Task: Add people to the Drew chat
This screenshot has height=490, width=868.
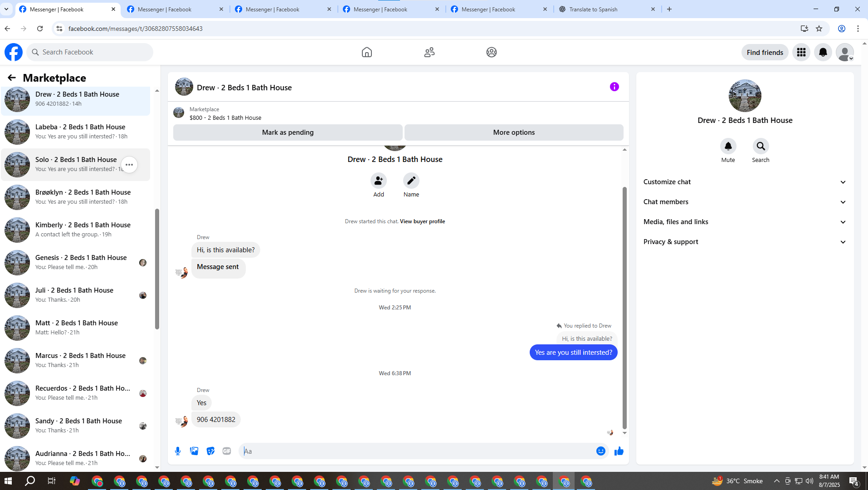Action: tap(379, 181)
